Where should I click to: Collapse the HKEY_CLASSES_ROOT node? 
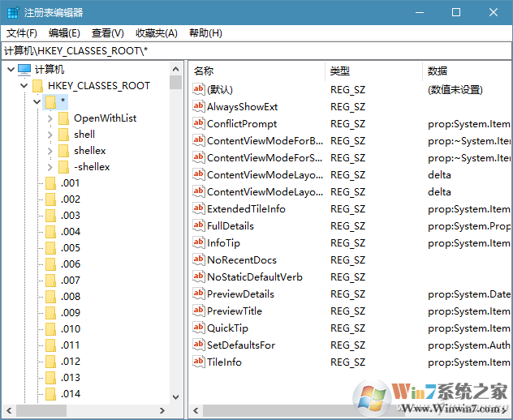point(24,86)
